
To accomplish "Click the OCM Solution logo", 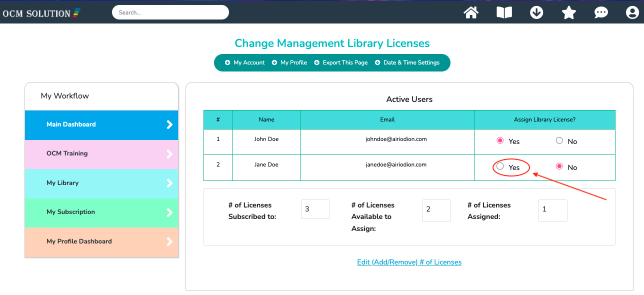I will (41, 12).
